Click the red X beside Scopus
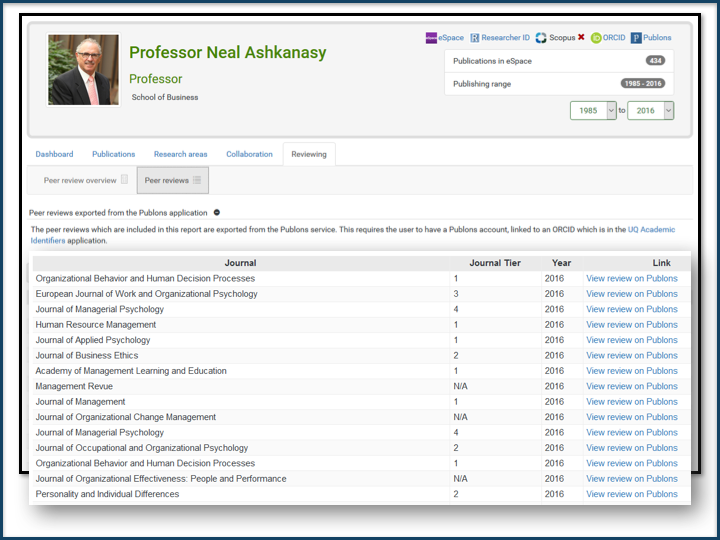The image size is (720, 540). (581, 37)
